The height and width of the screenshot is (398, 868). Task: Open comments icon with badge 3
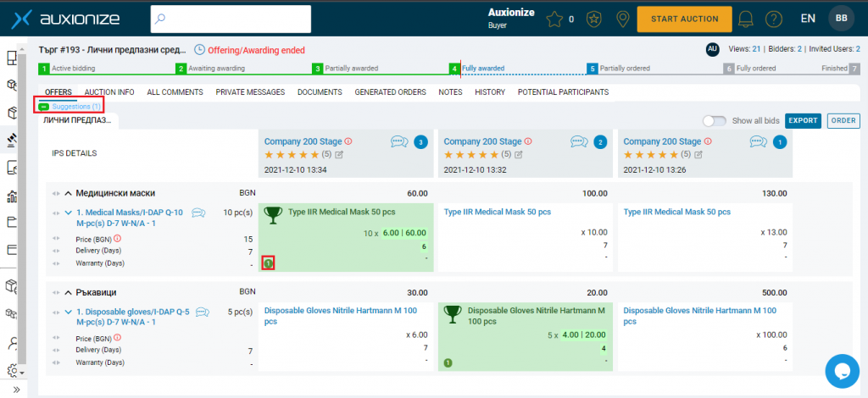400,141
